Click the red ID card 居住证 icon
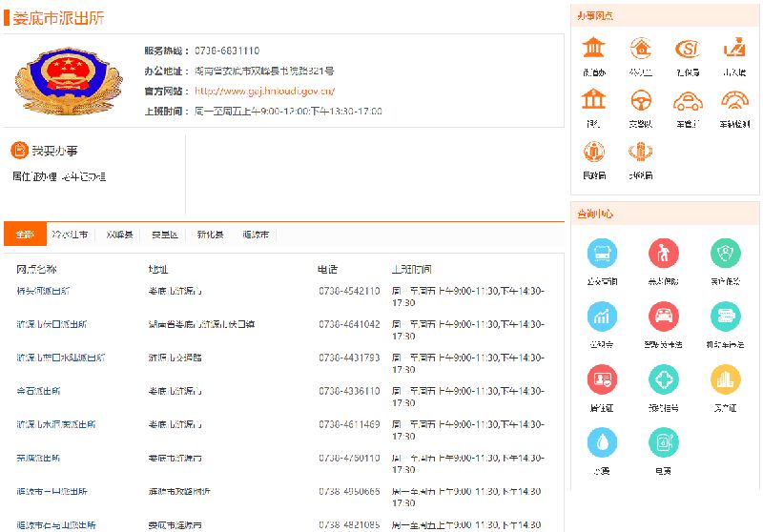Viewport: 763px width, 532px height. pos(602,379)
